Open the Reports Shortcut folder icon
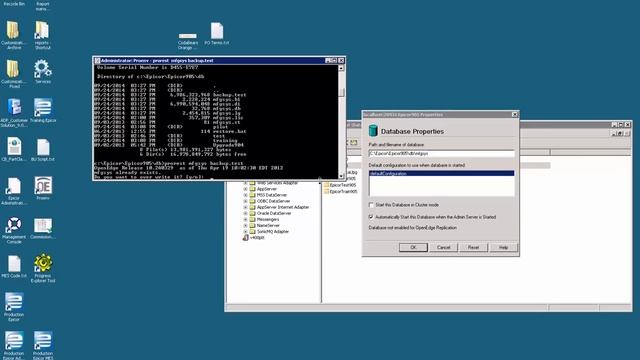The height and width of the screenshot is (360, 640). pyautogui.click(x=42, y=34)
